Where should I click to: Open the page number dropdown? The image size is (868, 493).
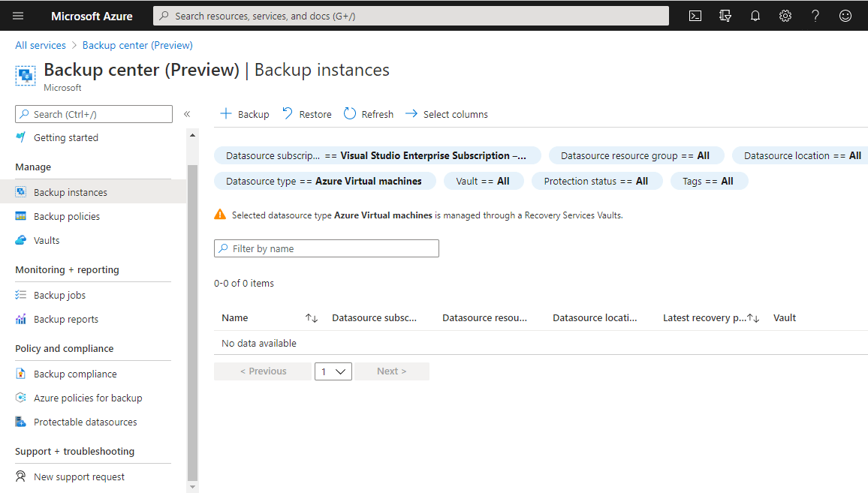(x=333, y=371)
